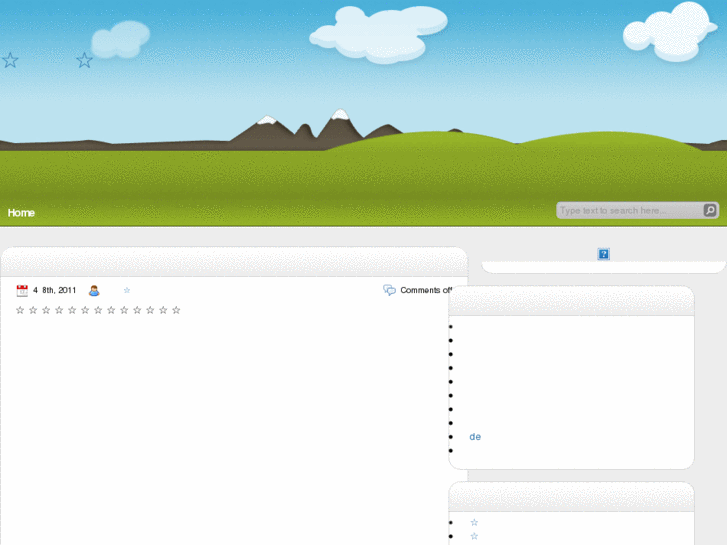Click the search text field
727x545 pixels.
pyautogui.click(x=630, y=211)
